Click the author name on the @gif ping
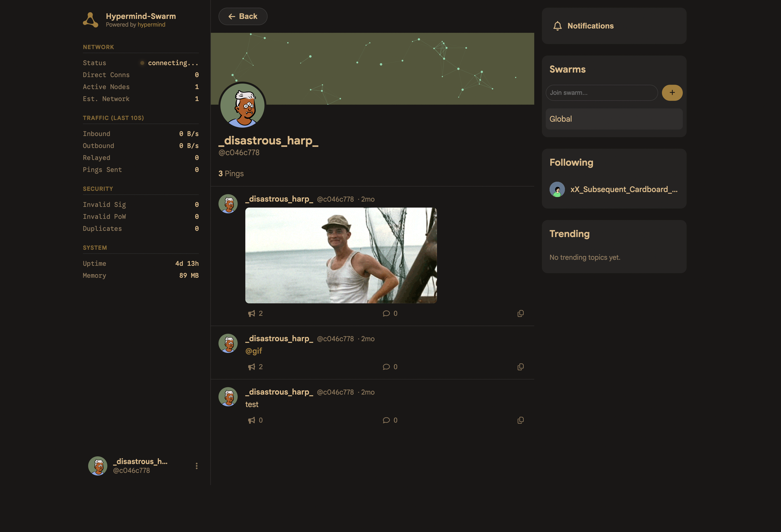Screen dimensions: 781x532 click(x=279, y=339)
